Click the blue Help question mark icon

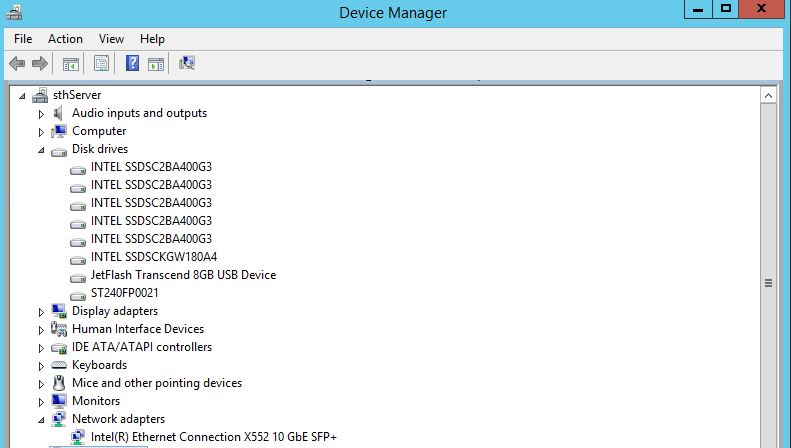132,64
